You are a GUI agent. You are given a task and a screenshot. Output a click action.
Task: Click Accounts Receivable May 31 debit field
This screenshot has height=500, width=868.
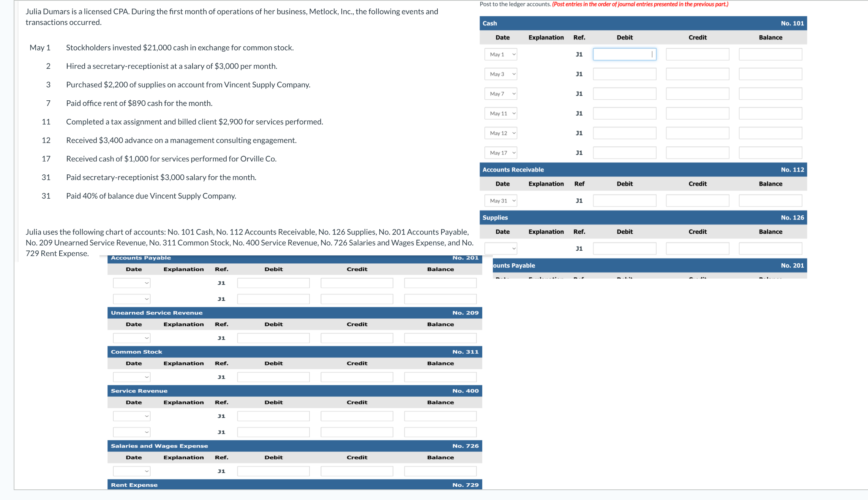coord(624,201)
